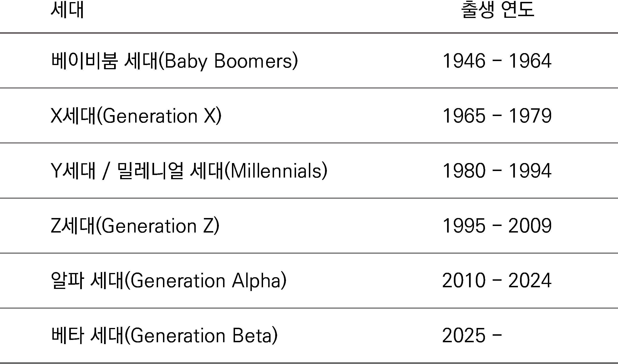Click the 출생 연도 column header
Viewport: 618px width, 364px height.
(497, 10)
